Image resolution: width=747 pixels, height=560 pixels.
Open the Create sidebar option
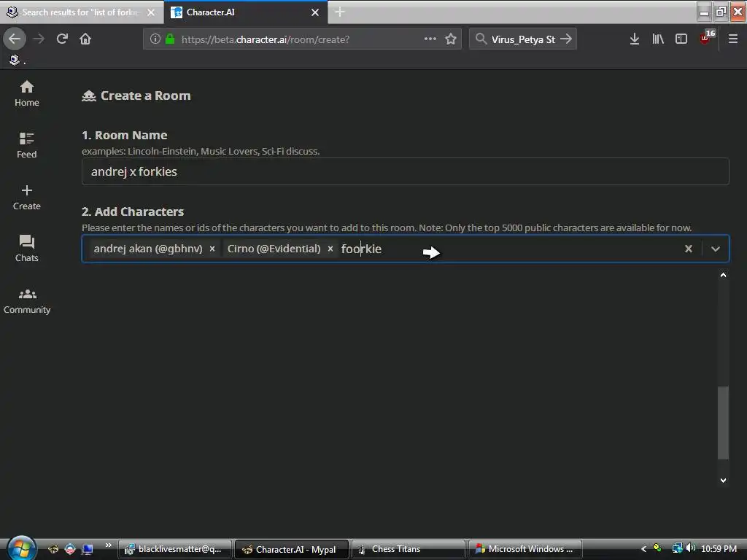click(x=27, y=197)
